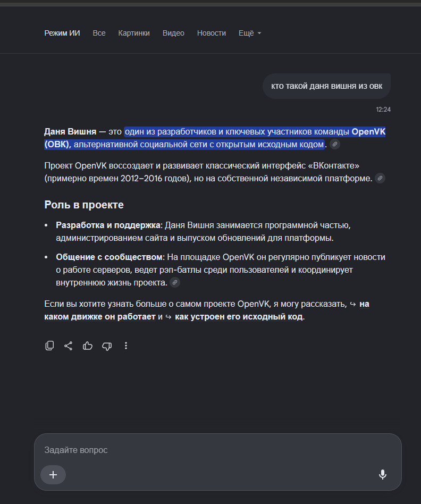Image resolution: width=421 pixels, height=504 pixels.
Task: Switch to the Видео tab
Action: click(173, 33)
